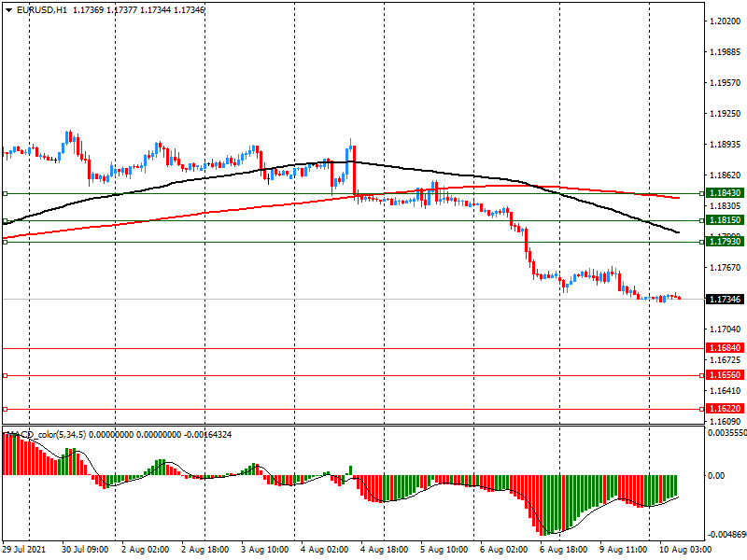
Task: Click the 1.19570 price scale value
Action: [726, 83]
